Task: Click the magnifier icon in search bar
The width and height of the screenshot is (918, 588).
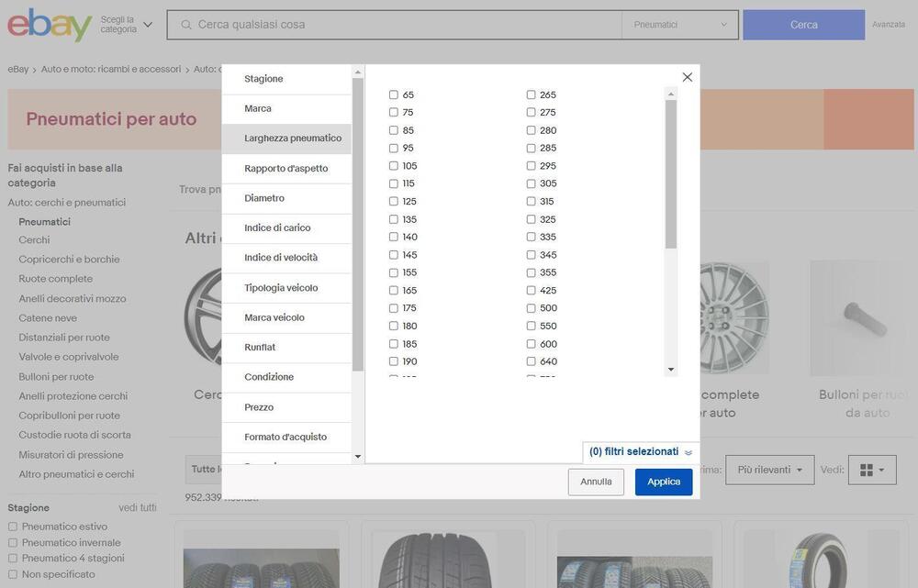Action: click(186, 25)
